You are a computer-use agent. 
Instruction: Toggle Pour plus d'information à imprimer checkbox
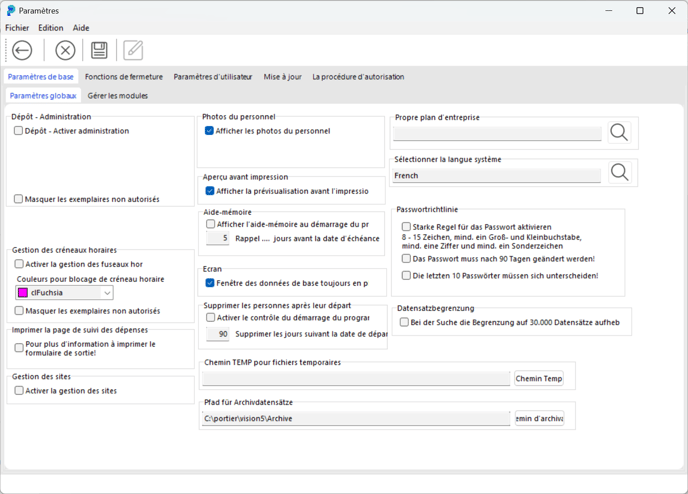point(19,348)
